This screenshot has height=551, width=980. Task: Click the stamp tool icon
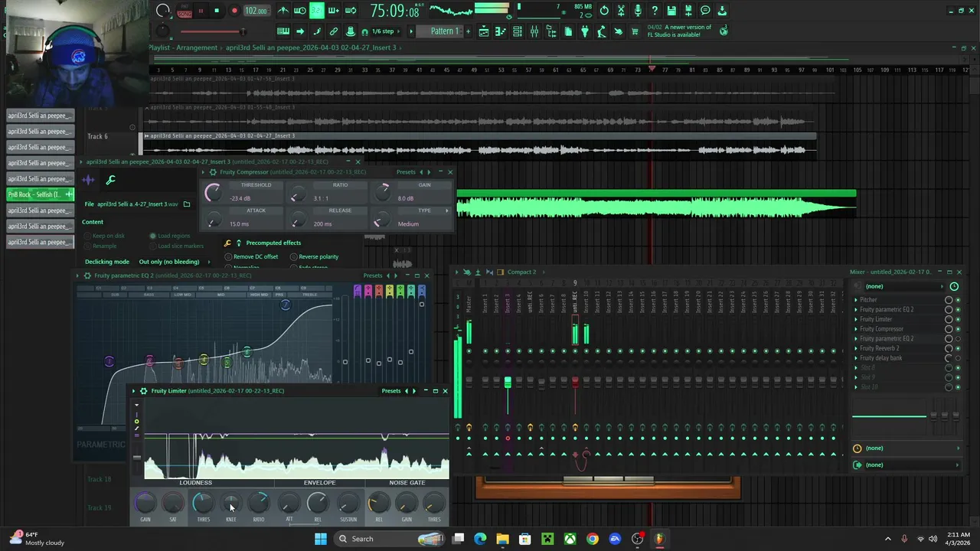point(351,31)
